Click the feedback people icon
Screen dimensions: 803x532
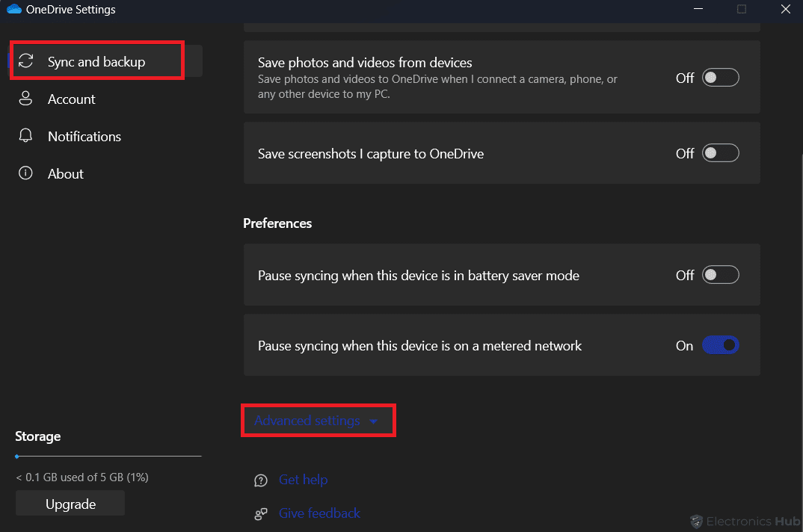tap(260, 513)
